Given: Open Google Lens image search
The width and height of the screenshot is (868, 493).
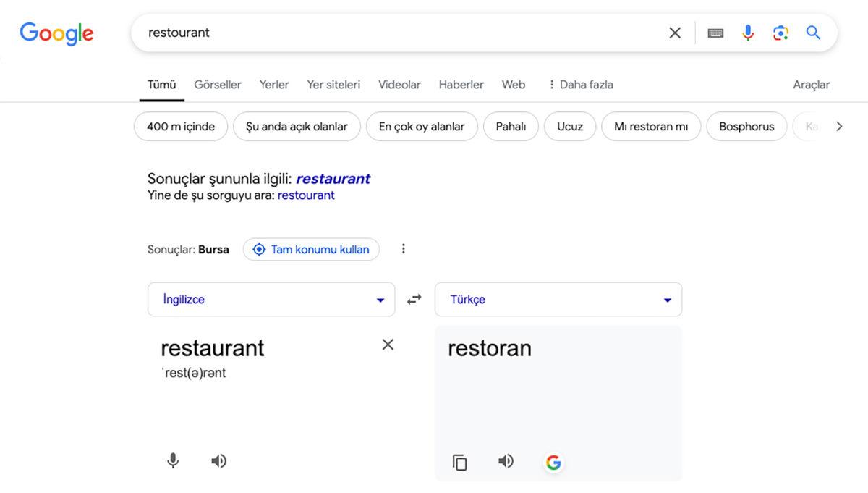Looking at the screenshot, I should pos(780,32).
